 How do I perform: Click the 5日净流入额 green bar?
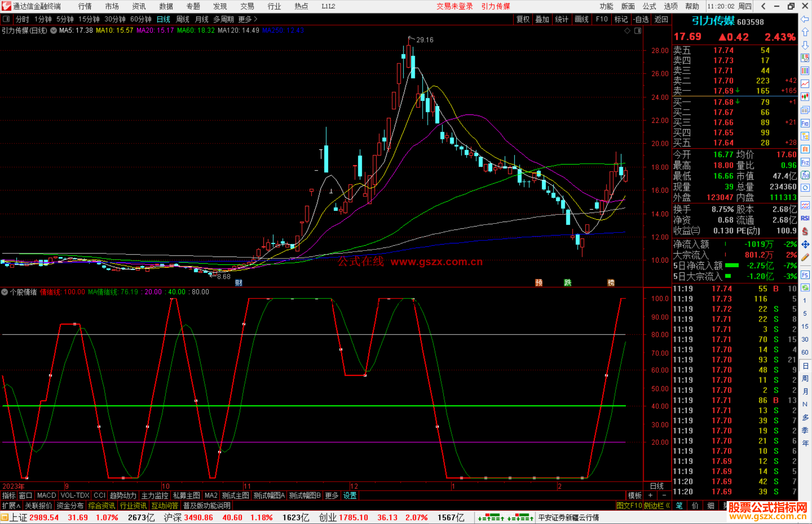(732, 266)
